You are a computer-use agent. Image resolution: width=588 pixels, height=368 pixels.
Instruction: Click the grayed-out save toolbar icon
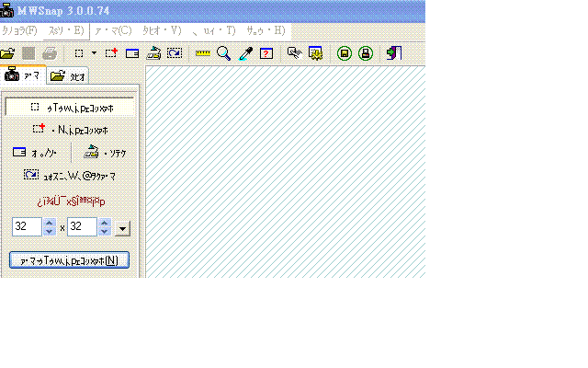pyautogui.click(x=28, y=53)
